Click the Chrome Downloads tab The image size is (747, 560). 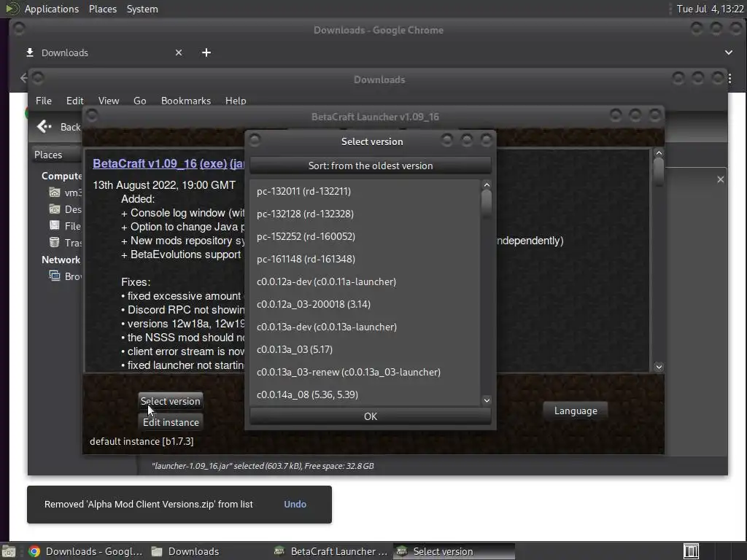102,52
